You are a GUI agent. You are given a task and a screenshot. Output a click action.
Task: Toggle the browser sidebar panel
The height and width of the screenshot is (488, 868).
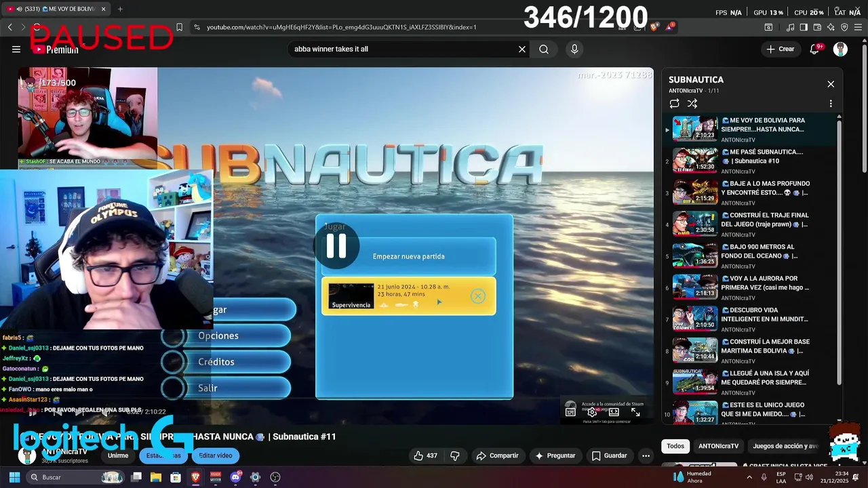pyautogui.click(x=804, y=27)
